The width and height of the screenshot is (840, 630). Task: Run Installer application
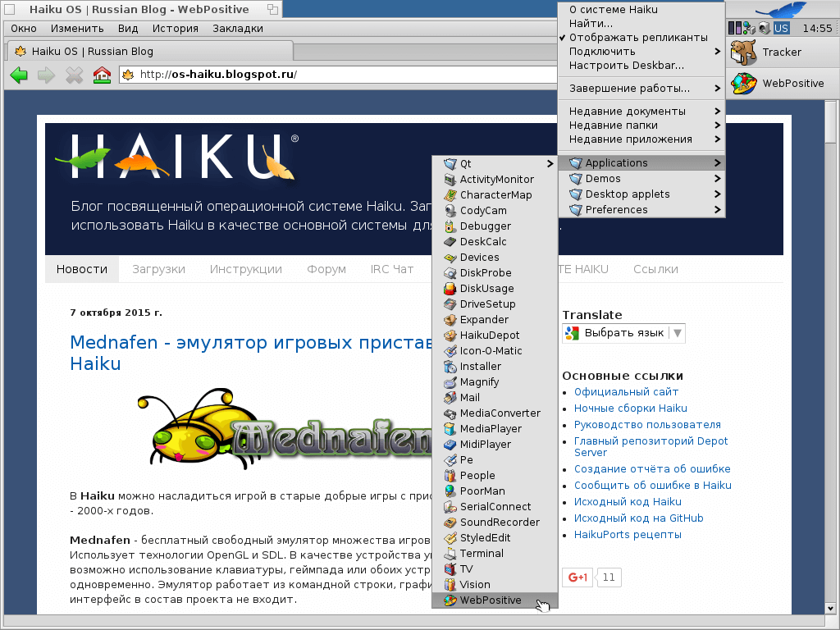coord(495,367)
